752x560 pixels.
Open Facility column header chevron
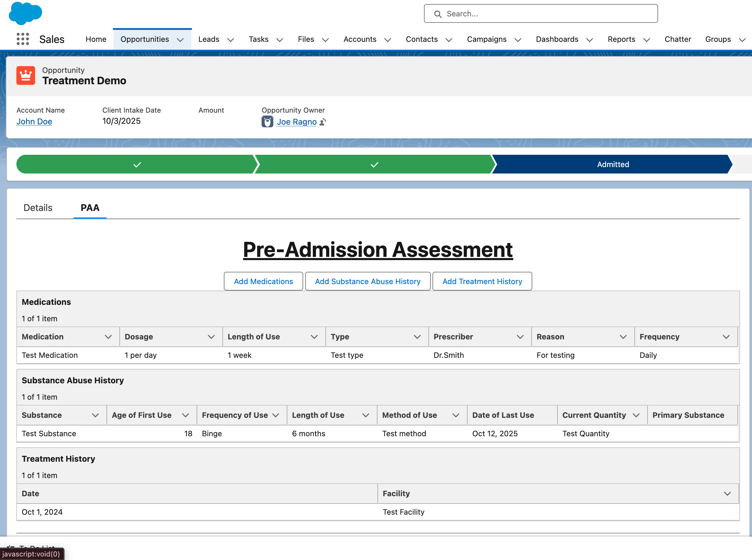[727, 494]
